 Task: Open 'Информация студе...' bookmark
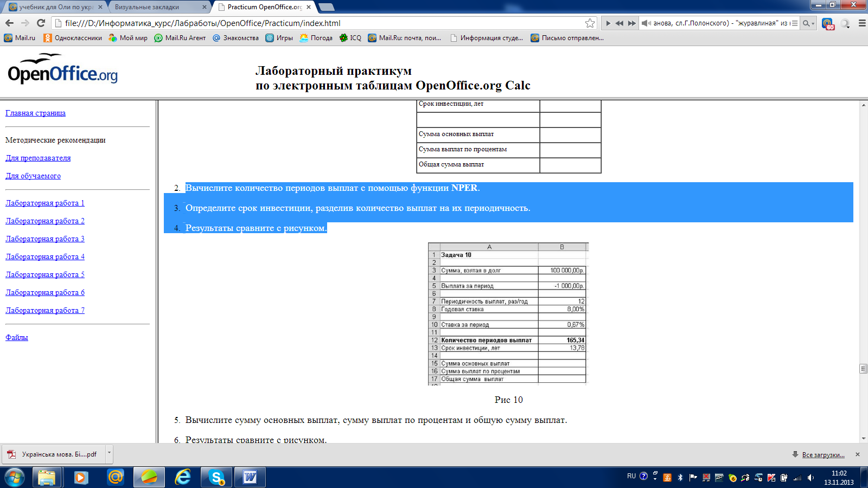[487, 38]
